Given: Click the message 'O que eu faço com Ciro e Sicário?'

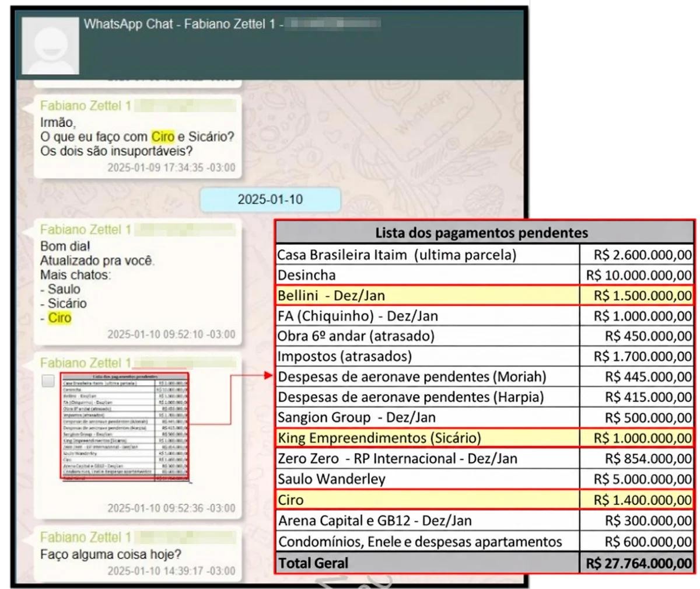Looking at the screenshot, I should click(137, 137).
